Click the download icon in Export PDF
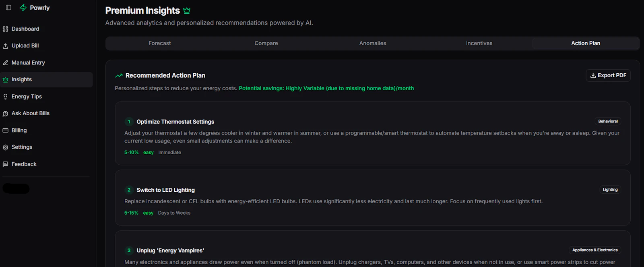644x267 pixels. click(x=593, y=75)
